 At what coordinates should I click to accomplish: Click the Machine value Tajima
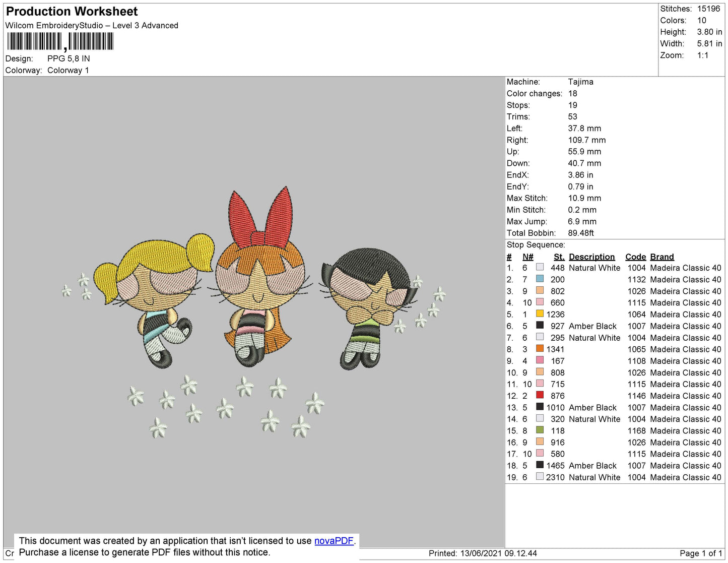[580, 82]
